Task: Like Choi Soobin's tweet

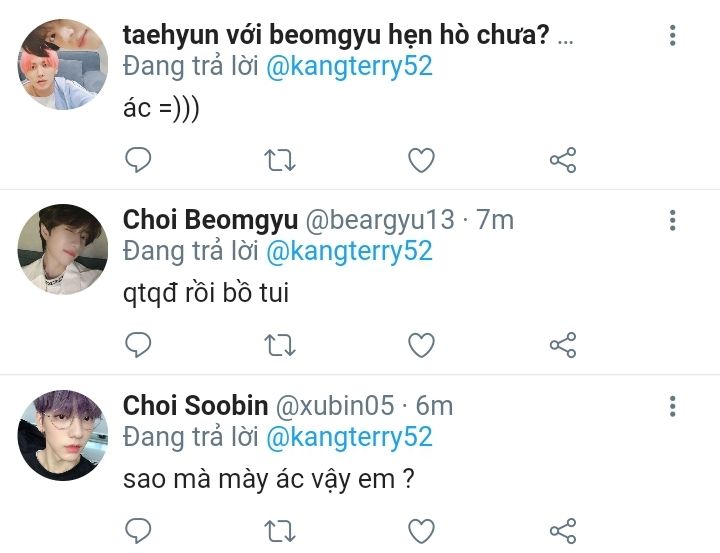Action: point(422,530)
